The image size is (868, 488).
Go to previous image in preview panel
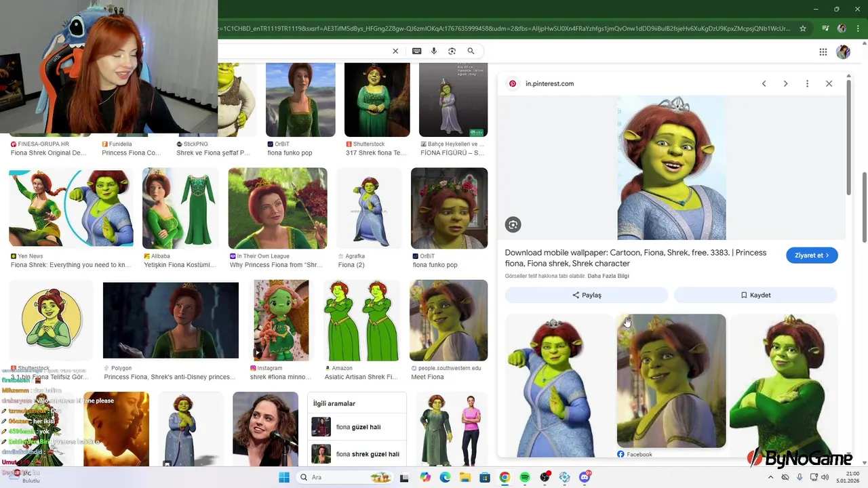coord(764,83)
